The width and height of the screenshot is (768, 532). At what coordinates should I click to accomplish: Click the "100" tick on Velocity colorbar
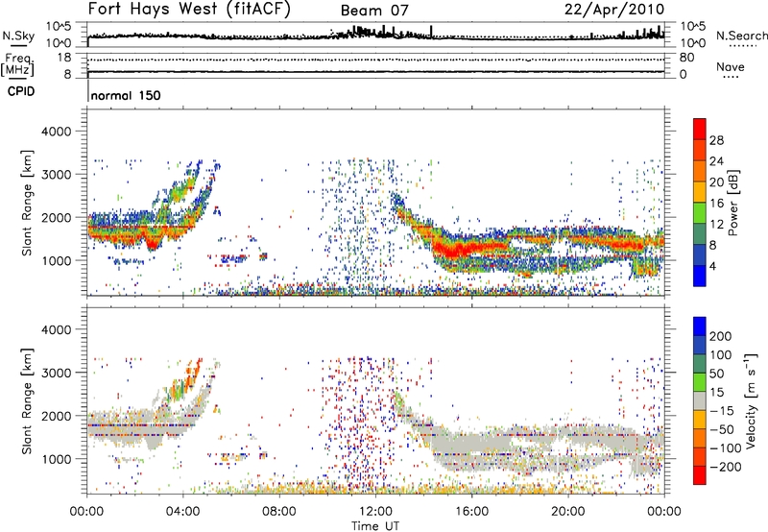[x=721, y=355]
